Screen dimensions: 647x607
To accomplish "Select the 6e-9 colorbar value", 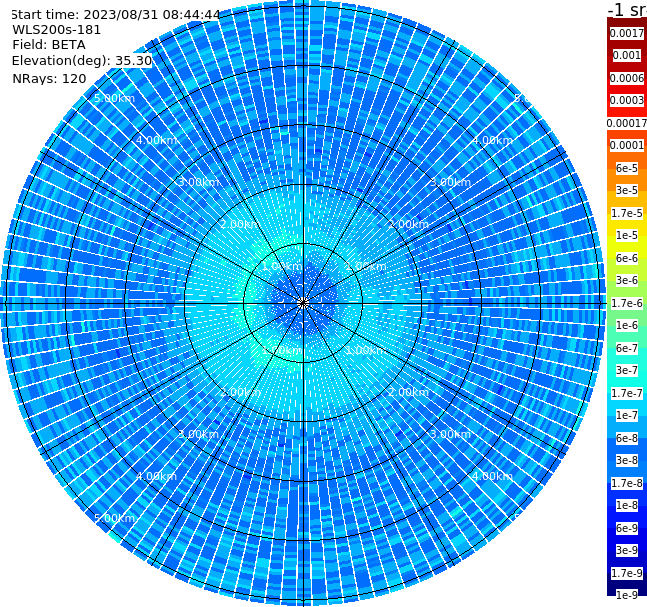I will 627,528.
